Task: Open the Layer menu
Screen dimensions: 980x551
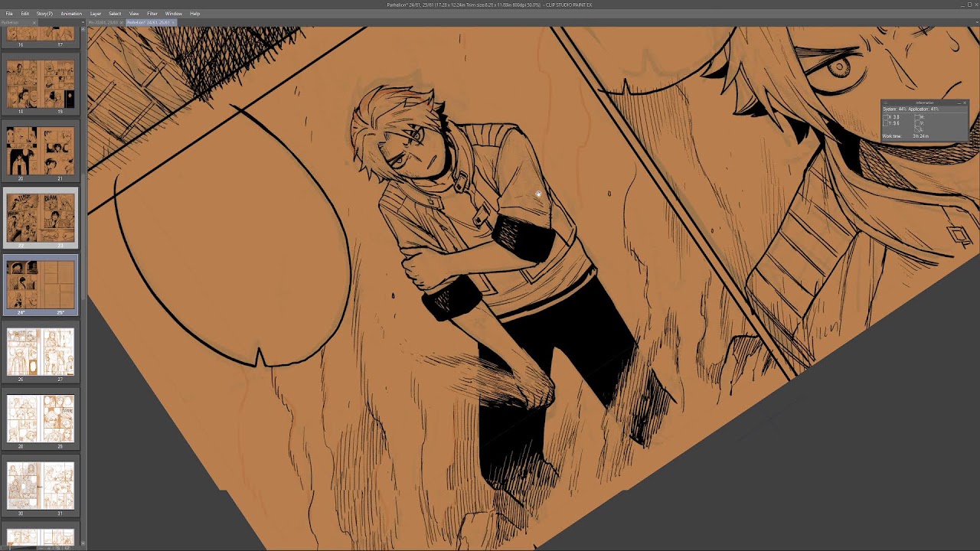Action: click(x=96, y=14)
